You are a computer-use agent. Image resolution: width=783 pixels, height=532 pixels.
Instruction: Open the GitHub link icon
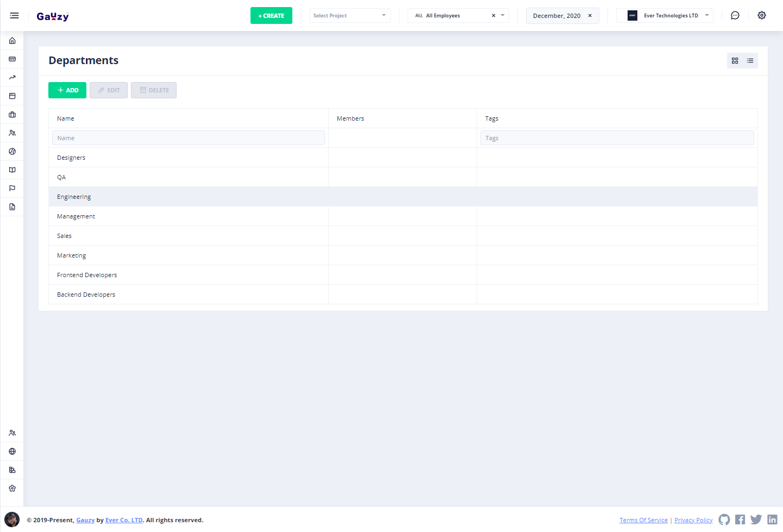[724, 520]
